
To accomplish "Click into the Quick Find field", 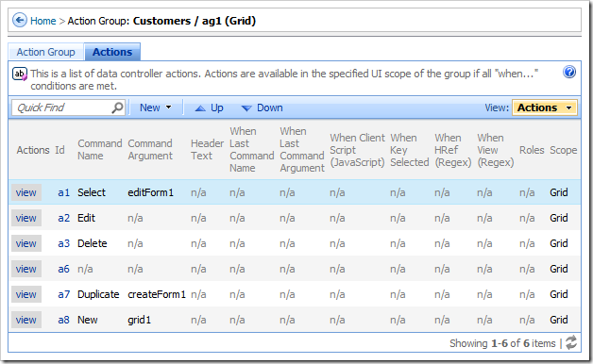I will pos(62,108).
